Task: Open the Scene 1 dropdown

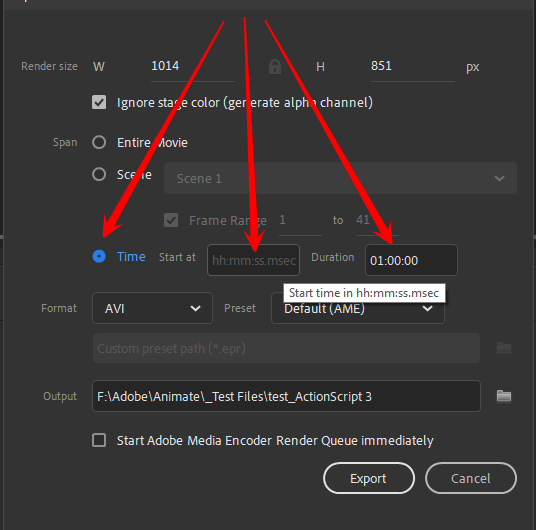Action: tap(340, 178)
